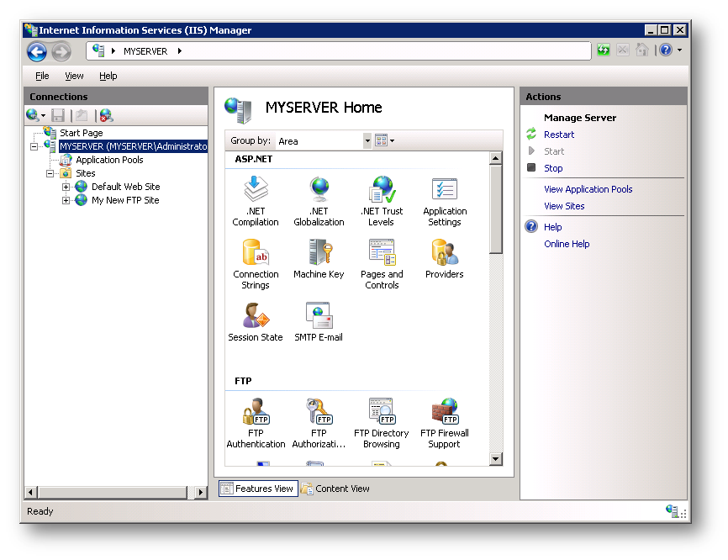Open FTP Authorization feature
728x560 pixels.
pos(319,423)
